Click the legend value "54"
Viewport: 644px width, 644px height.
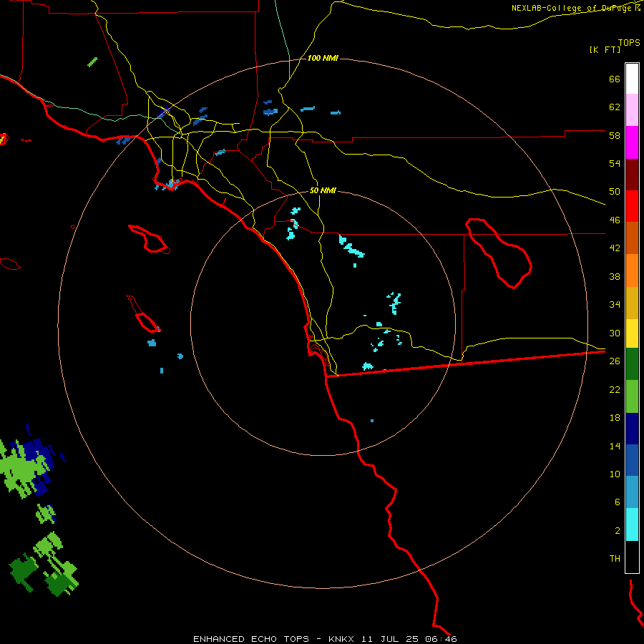tap(615, 163)
